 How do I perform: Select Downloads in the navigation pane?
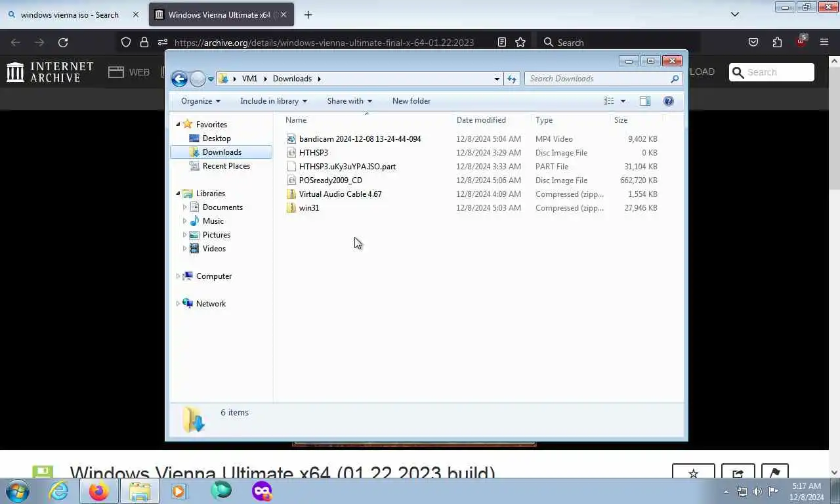(x=221, y=152)
